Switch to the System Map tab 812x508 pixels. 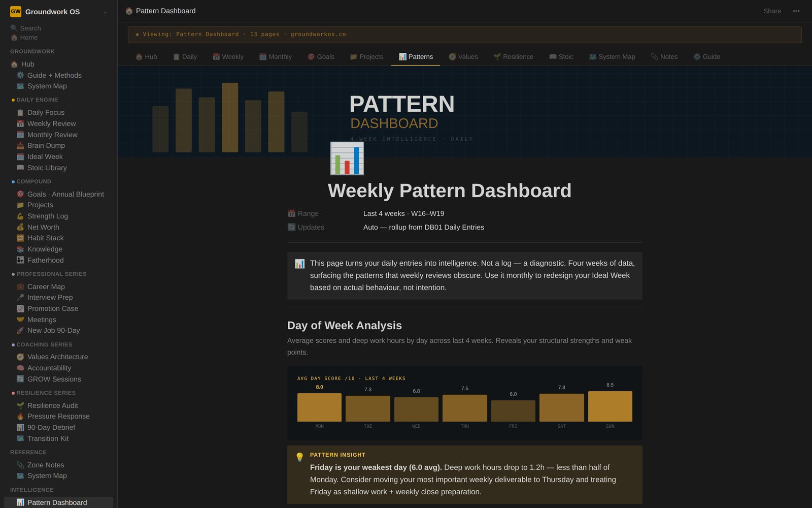tap(612, 57)
